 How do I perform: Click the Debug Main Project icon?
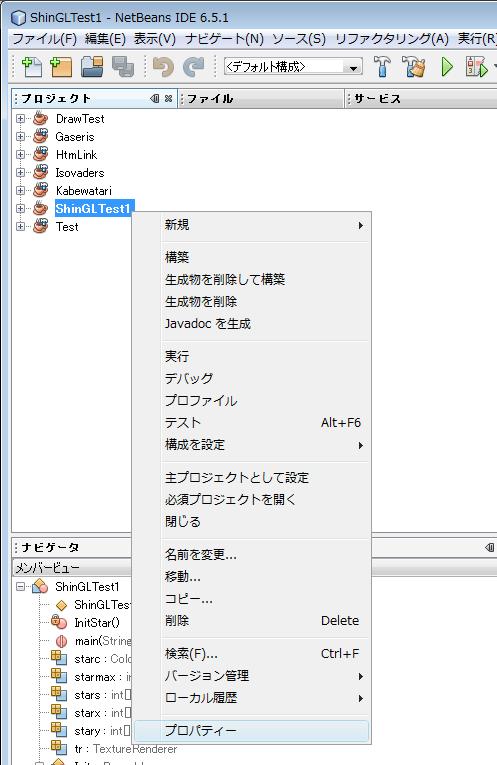point(477,67)
